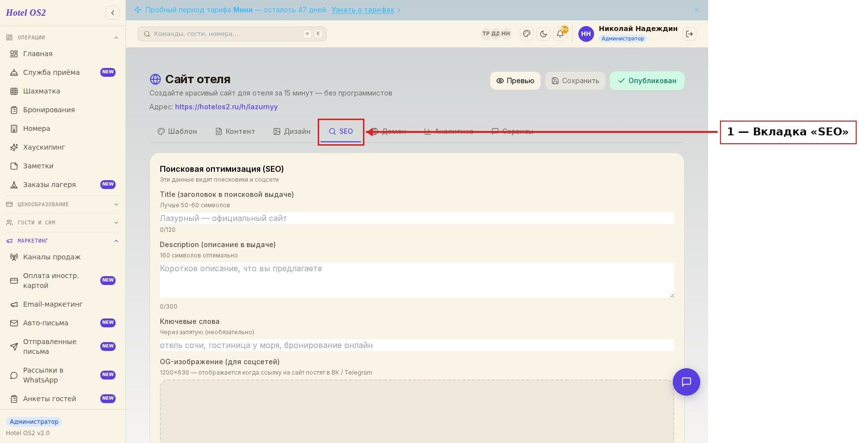Open the theme palette icon
The image size is (868, 443).
[x=527, y=33]
